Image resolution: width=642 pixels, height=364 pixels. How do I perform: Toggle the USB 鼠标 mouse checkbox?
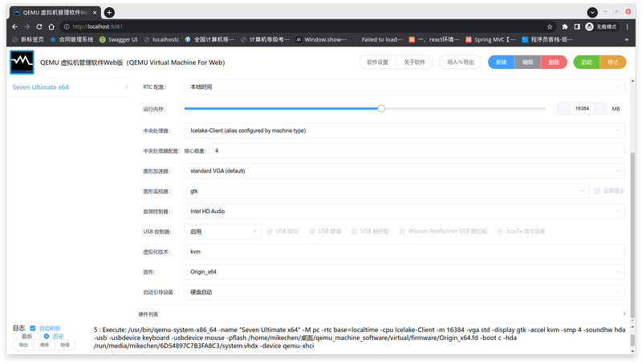[x=270, y=232]
